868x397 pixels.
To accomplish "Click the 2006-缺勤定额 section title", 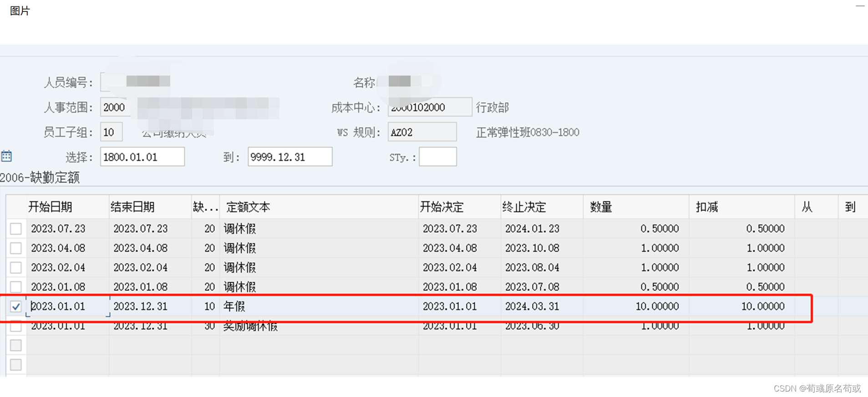I will coord(40,178).
